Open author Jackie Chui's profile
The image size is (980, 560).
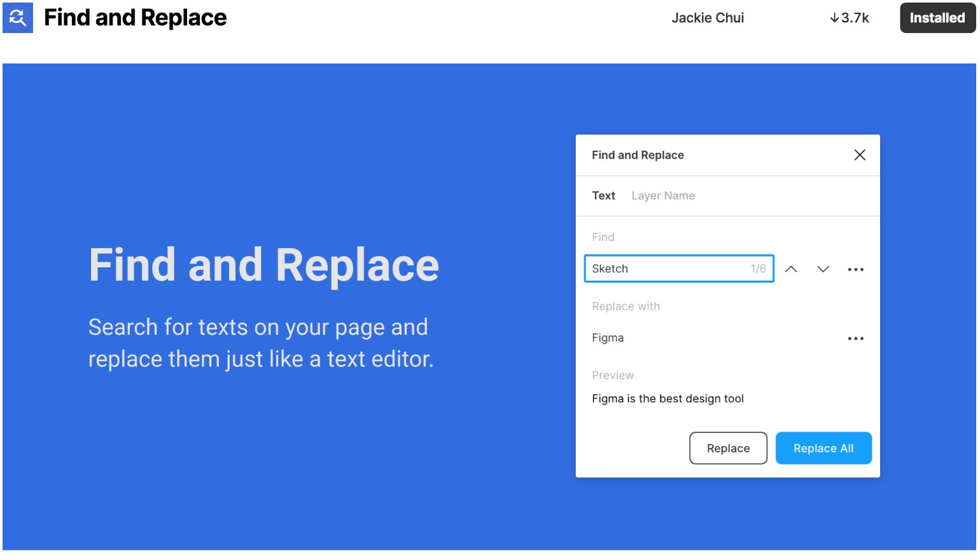pyautogui.click(x=708, y=18)
